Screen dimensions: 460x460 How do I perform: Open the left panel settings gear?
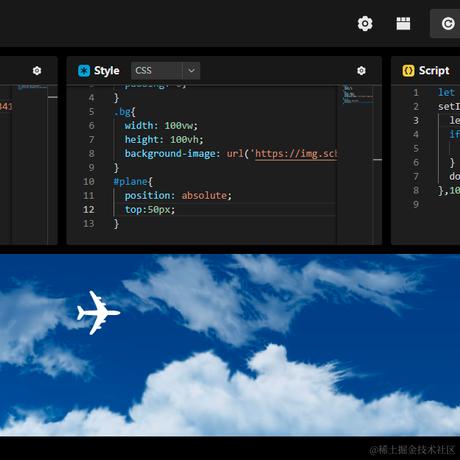point(37,71)
